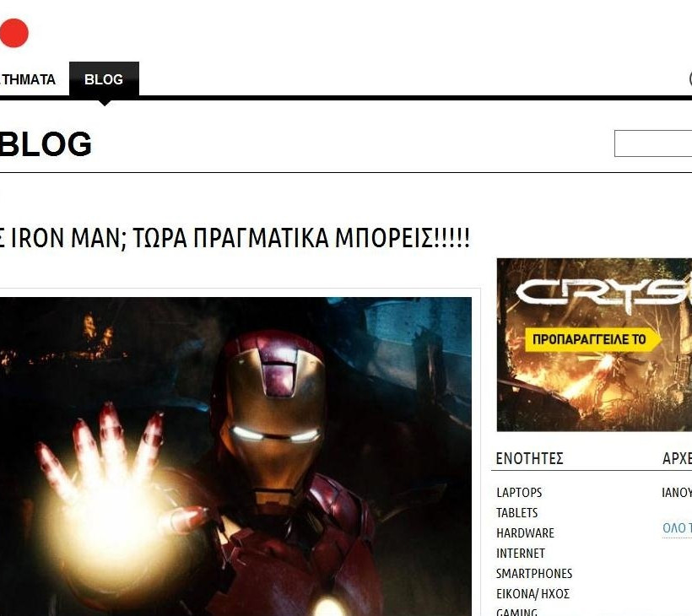Open the ΙΑΝΟΥ archive month link
This screenshot has width=692, height=616.
pos(677,493)
